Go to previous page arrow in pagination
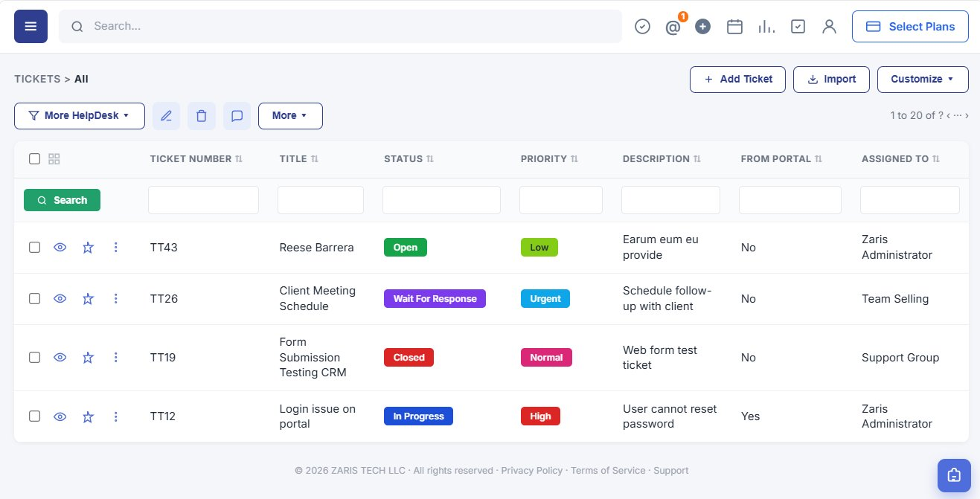 coord(948,115)
